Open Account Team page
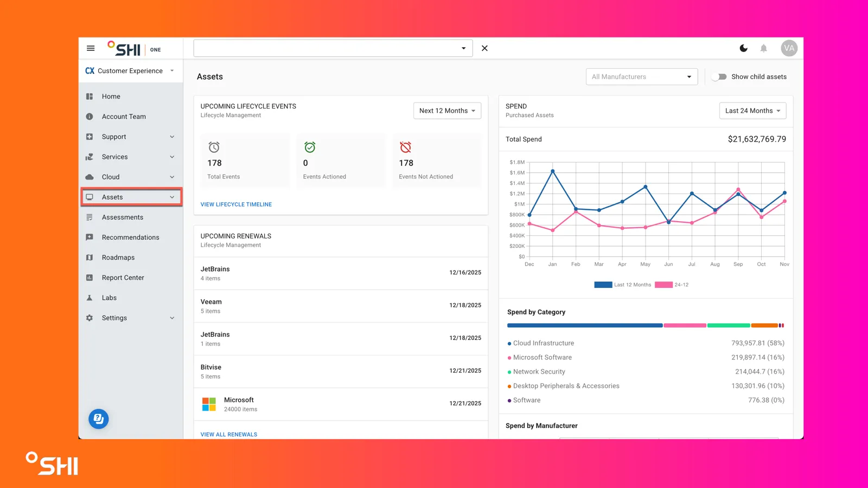Image resolution: width=868 pixels, height=488 pixels. tap(131, 117)
